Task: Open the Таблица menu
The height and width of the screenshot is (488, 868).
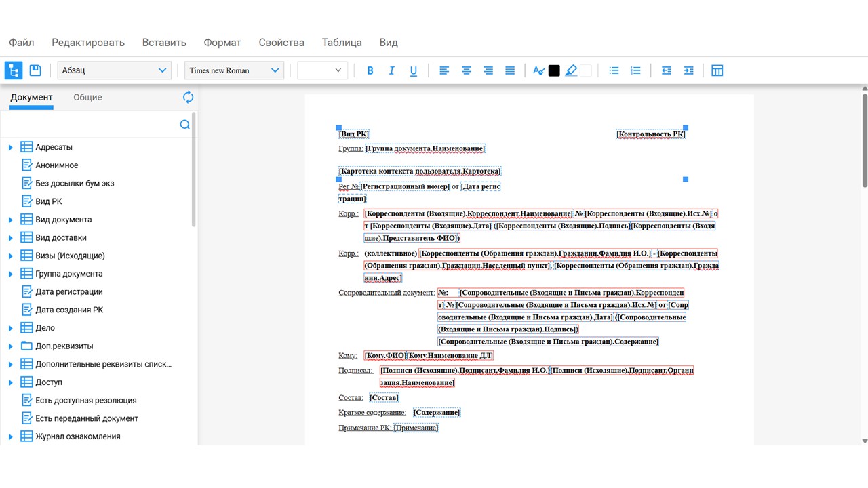Action: click(342, 42)
